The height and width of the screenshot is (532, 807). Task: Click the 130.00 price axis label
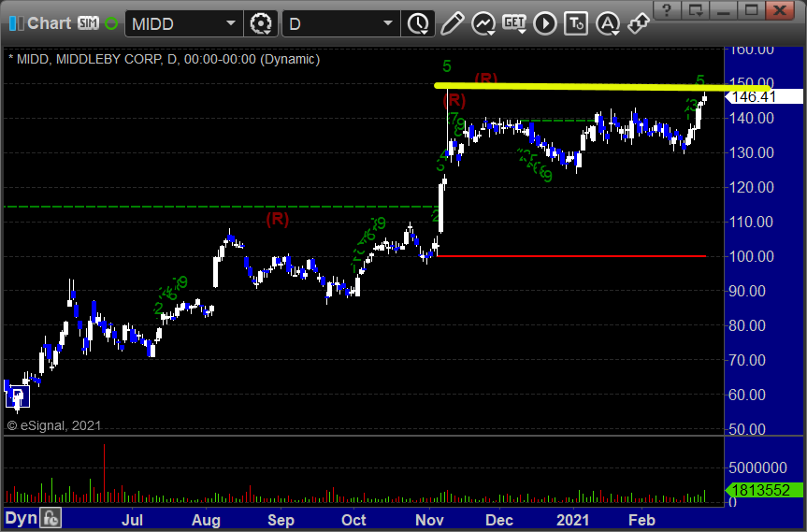752,152
